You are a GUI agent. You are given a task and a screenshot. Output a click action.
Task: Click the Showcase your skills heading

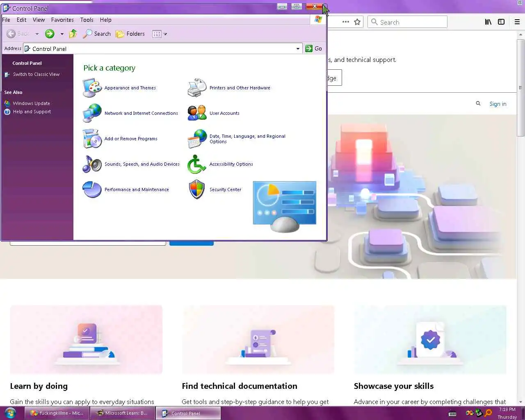pos(394,386)
